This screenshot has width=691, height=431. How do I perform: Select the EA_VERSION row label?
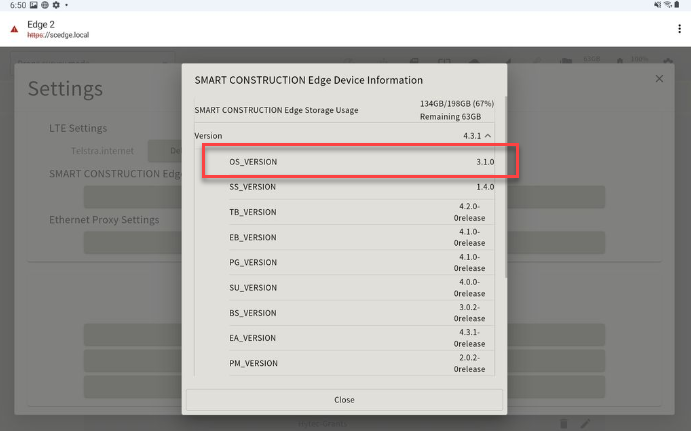pyautogui.click(x=253, y=338)
